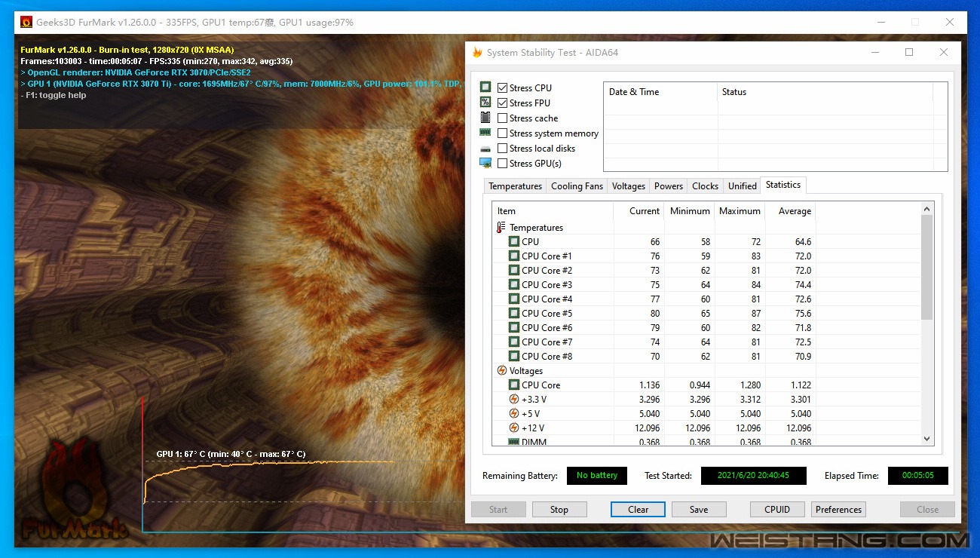
Task: Click the Clear button
Action: (638, 509)
